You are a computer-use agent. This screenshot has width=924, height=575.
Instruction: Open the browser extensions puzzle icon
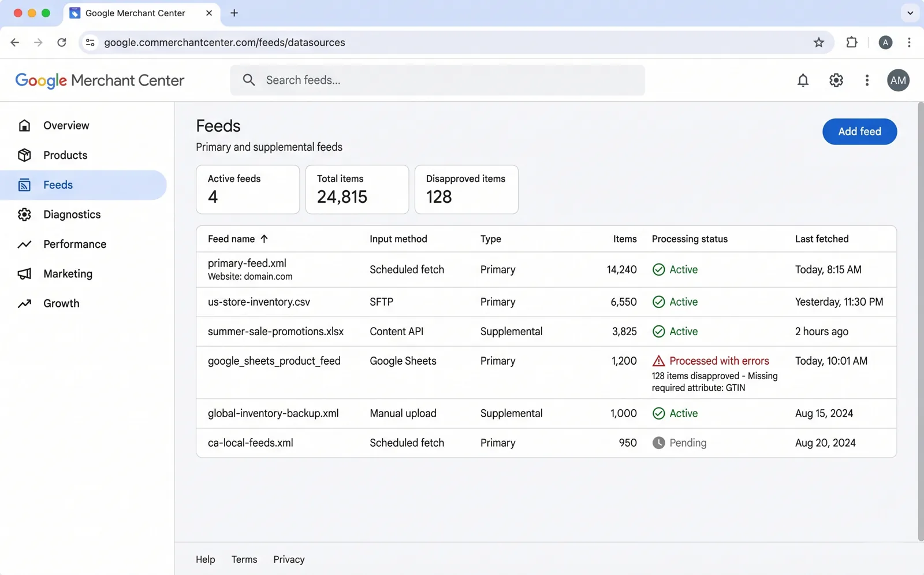[x=851, y=42]
